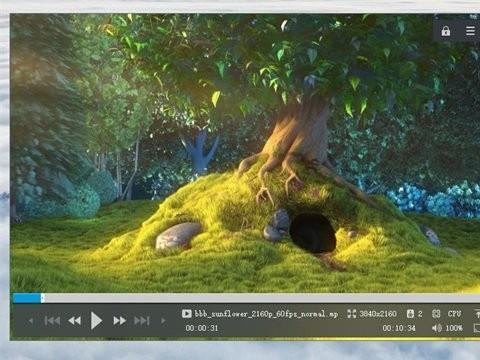Click the rewind double-arrow button
This screenshot has width=480, height=360.
(74, 321)
